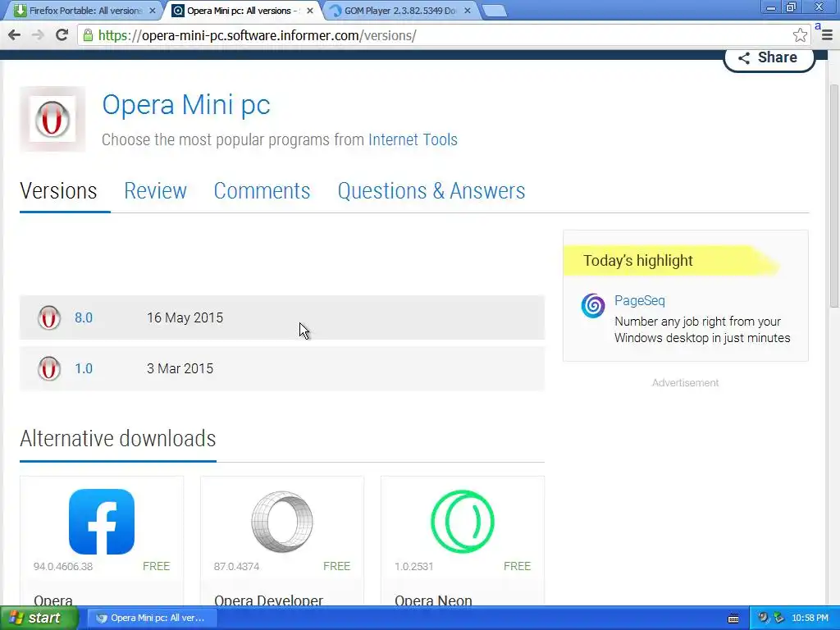The image size is (840, 630).
Task: Close the GOM Player tab
Action: click(467, 11)
